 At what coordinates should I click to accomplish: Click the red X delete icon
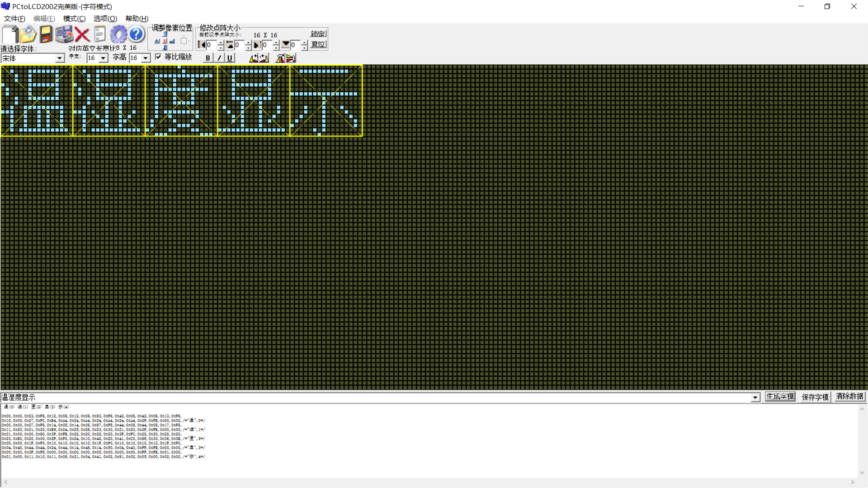point(82,34)
